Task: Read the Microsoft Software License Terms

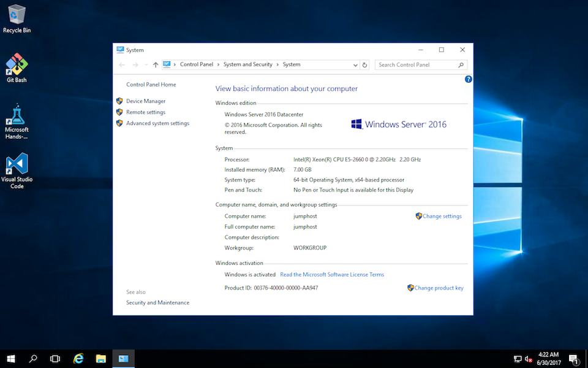Action: click(x=332, y=274)
